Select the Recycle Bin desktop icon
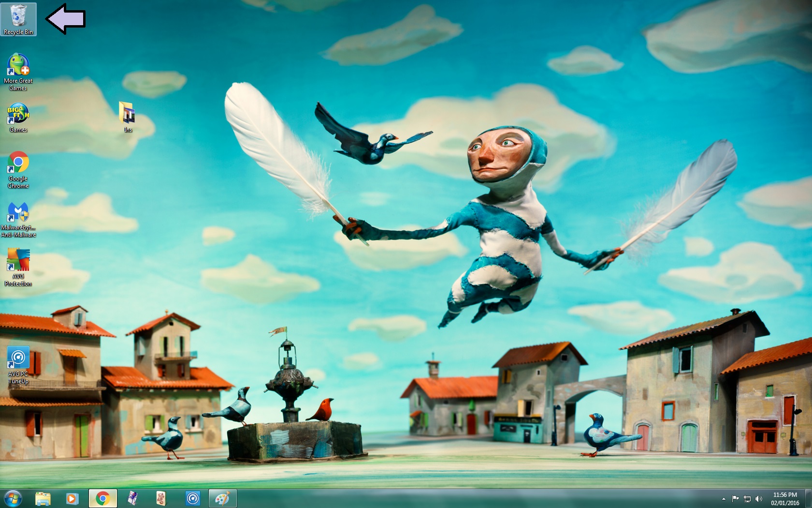 (18, 19)
